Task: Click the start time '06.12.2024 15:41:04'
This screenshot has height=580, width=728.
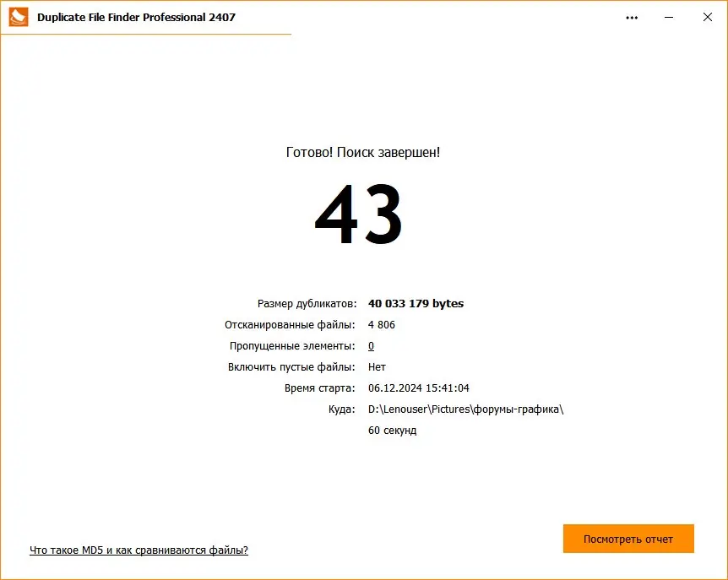Action: pyautogui.click(x=418, y=388)
